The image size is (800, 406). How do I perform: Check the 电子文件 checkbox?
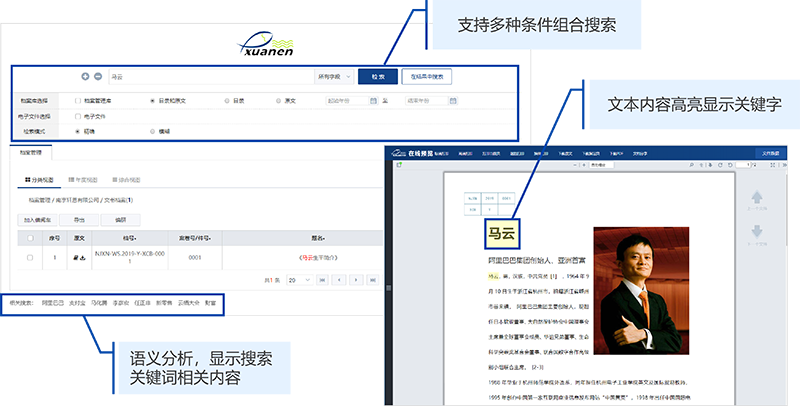[78, 116]
